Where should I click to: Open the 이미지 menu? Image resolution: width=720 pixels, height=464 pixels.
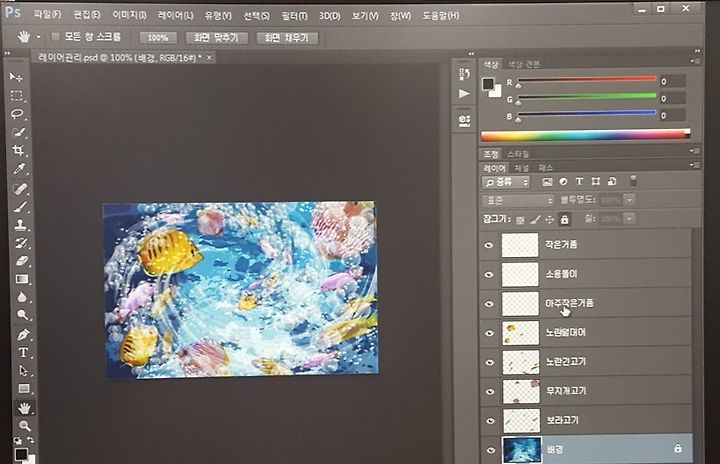[129, 15]
